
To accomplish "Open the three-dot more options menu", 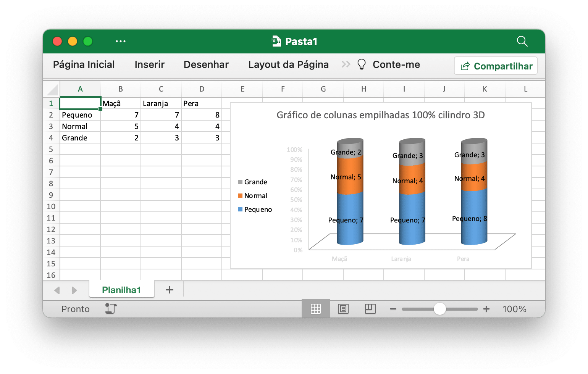I will click(121, 41).
